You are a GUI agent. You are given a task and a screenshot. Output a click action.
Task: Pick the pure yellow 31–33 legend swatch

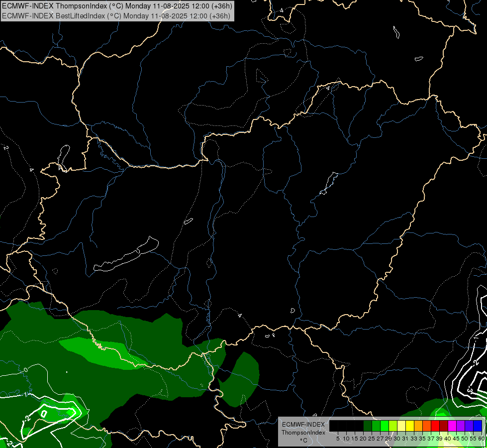pos(410,426)
